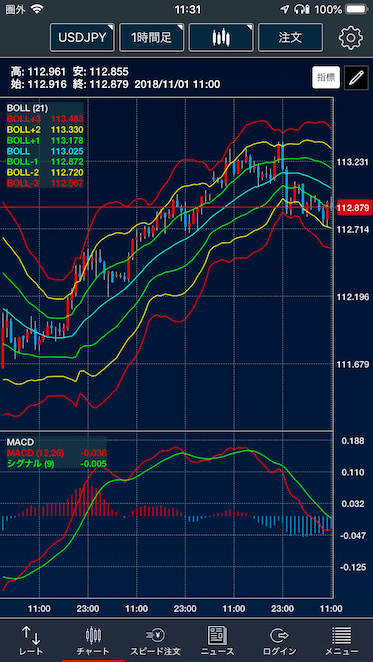Click the 0.110 MACD axis label

(353, 472)
